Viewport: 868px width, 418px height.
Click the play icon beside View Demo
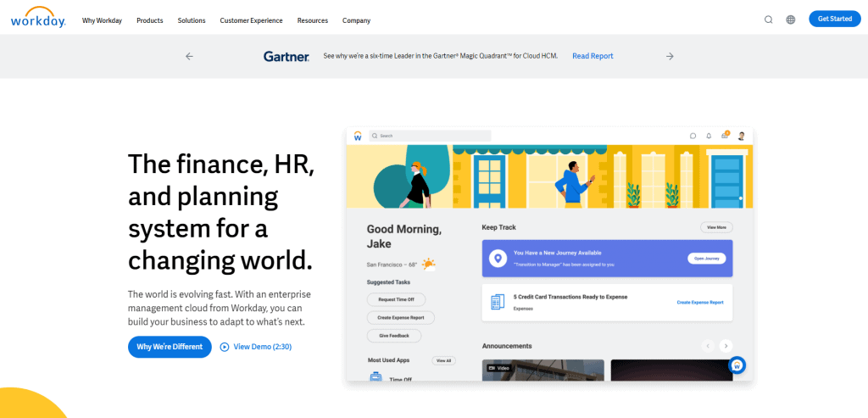(224, 347)
